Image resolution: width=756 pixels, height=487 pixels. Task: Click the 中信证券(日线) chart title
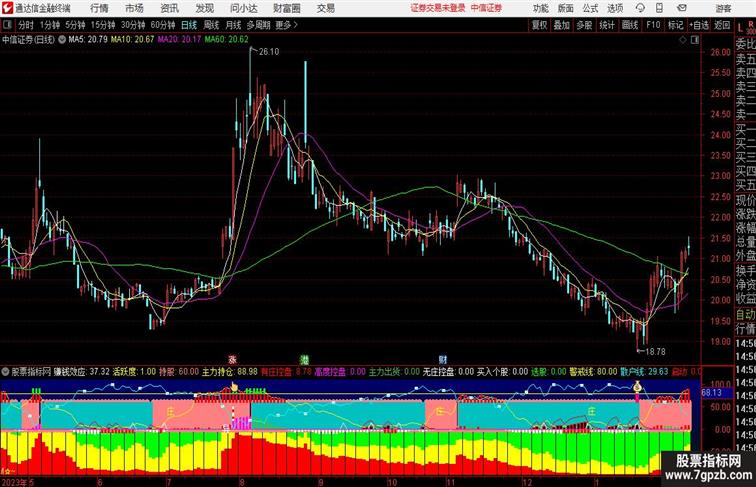(x=28, y=40)
